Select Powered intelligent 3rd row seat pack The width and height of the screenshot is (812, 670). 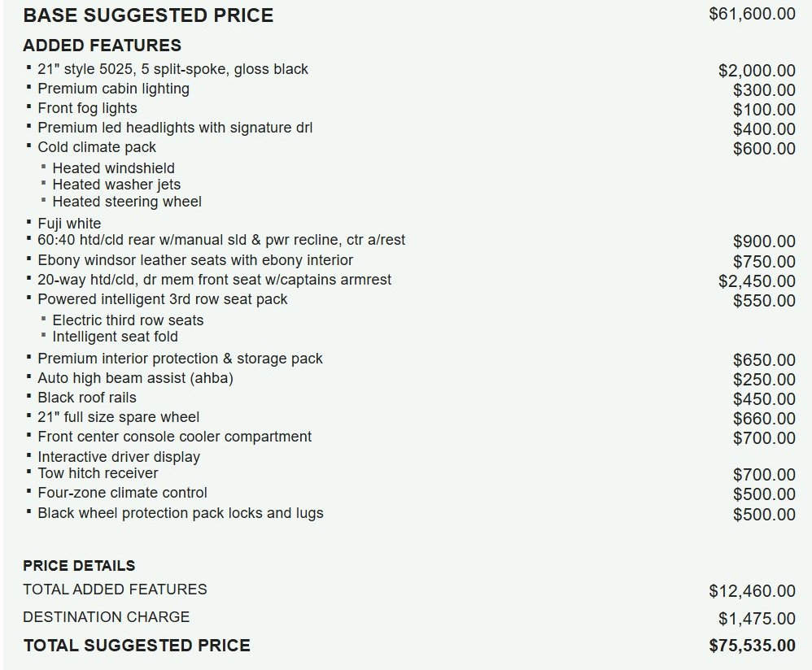163,299
